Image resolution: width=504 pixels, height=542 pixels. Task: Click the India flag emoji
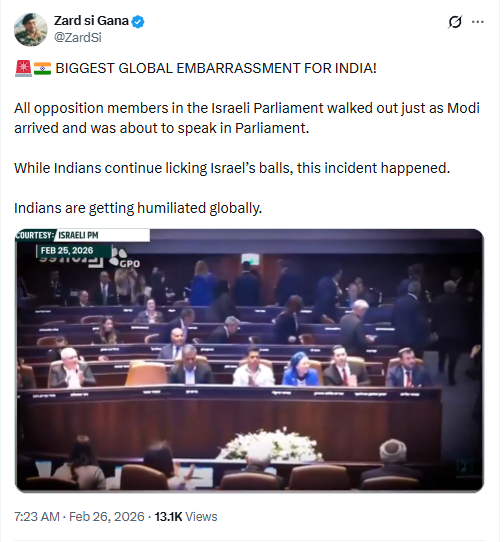(43, 68)
